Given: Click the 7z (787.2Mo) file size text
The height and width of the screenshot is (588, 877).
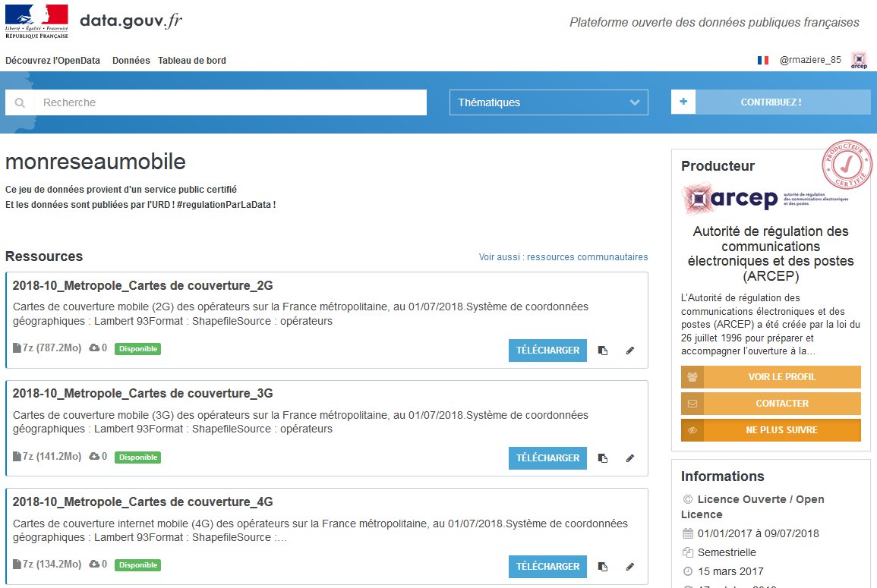Looking at the screenshot, I should point(52,347).
